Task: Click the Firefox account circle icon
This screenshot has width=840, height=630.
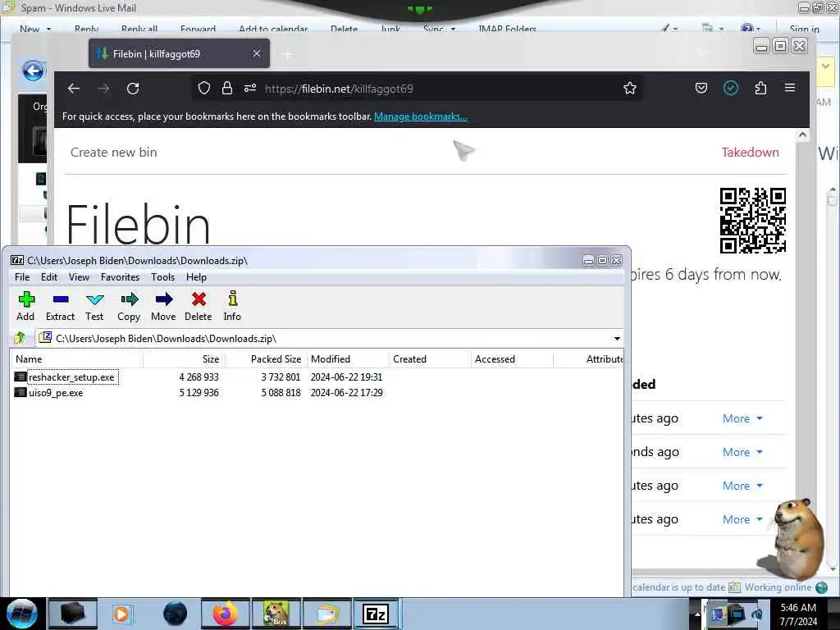Action: (x=731, y=88)
